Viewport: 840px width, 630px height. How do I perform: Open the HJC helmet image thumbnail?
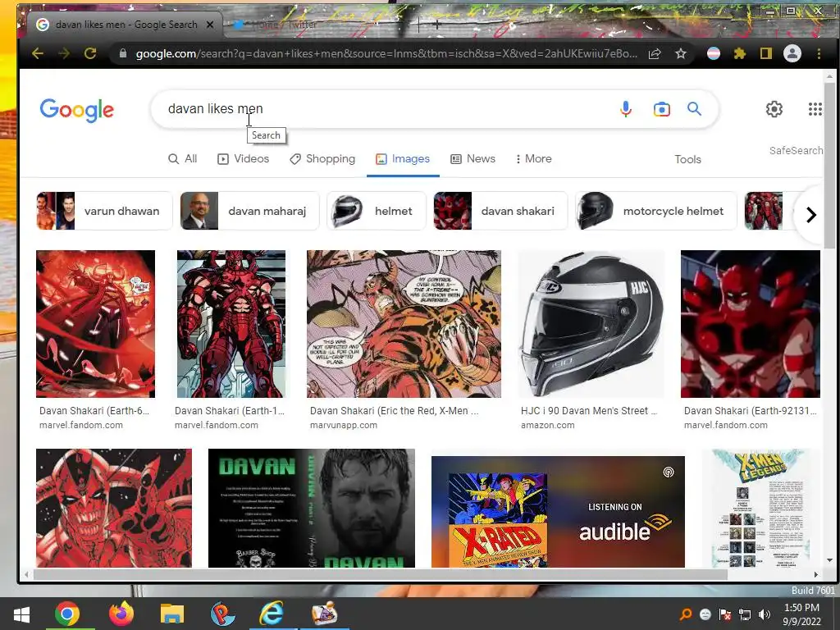pos(591,324)
